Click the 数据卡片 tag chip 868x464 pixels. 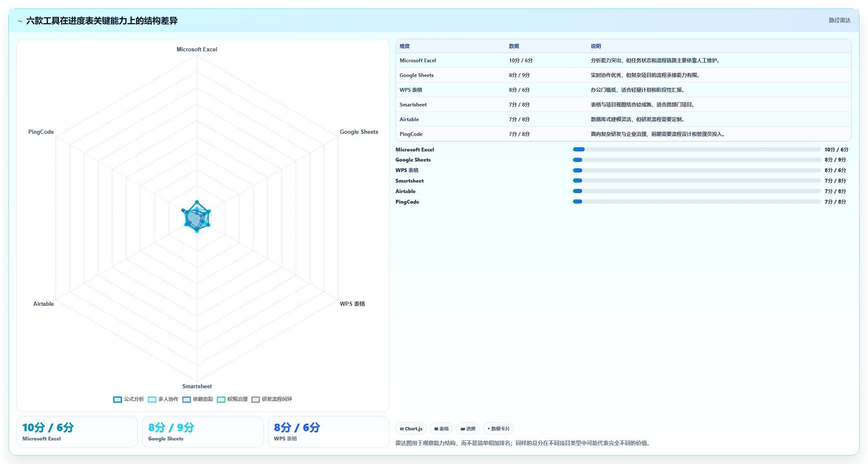(x=499, y=429)
